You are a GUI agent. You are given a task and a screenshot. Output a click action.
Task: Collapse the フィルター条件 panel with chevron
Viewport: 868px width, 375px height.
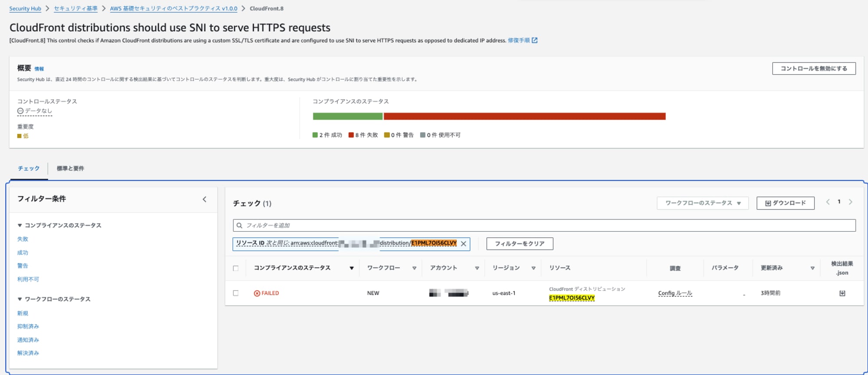[204, 199]
